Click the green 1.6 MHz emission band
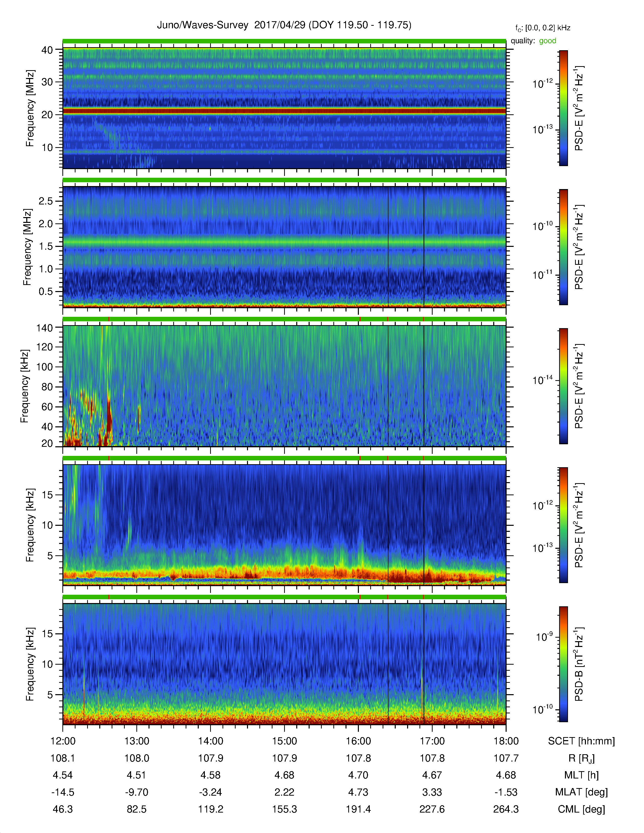This screenshot has width=644, height=833. tap(284, 241)
